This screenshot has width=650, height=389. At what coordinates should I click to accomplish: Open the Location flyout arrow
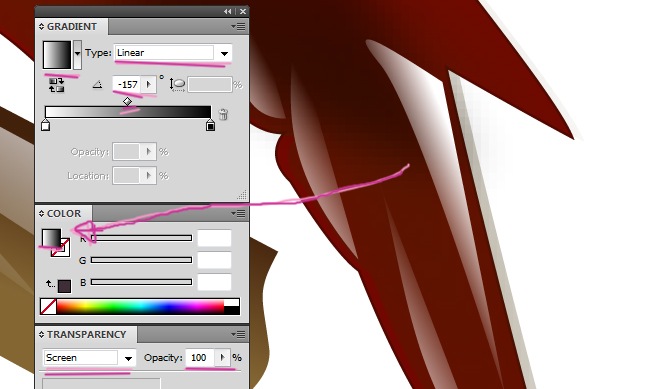(x=148, y=176)
